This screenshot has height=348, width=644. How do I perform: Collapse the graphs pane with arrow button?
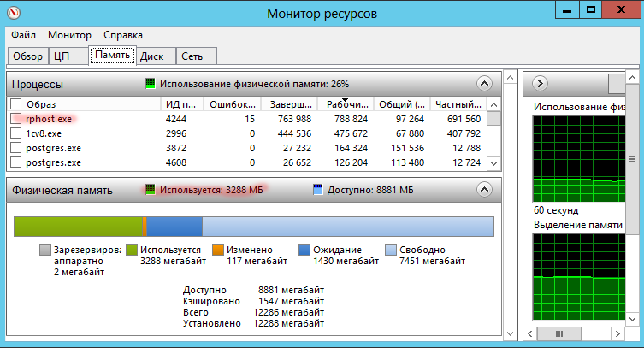click(x=540, y=84)
